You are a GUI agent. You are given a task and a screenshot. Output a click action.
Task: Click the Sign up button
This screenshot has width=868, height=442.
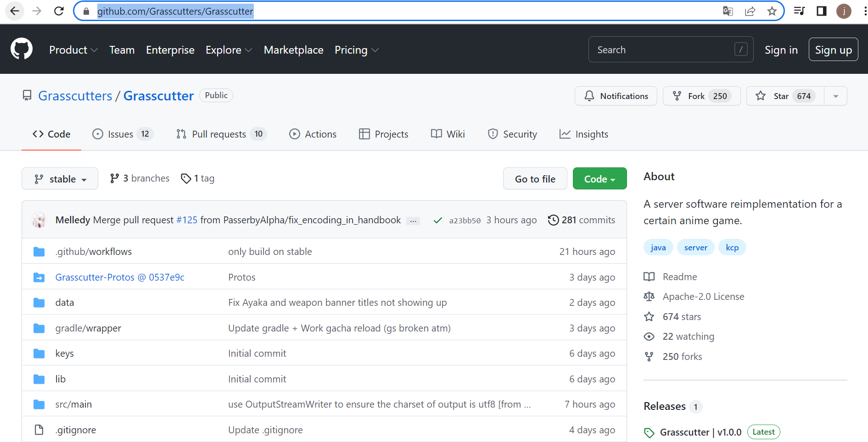click(x=834, y=49)
